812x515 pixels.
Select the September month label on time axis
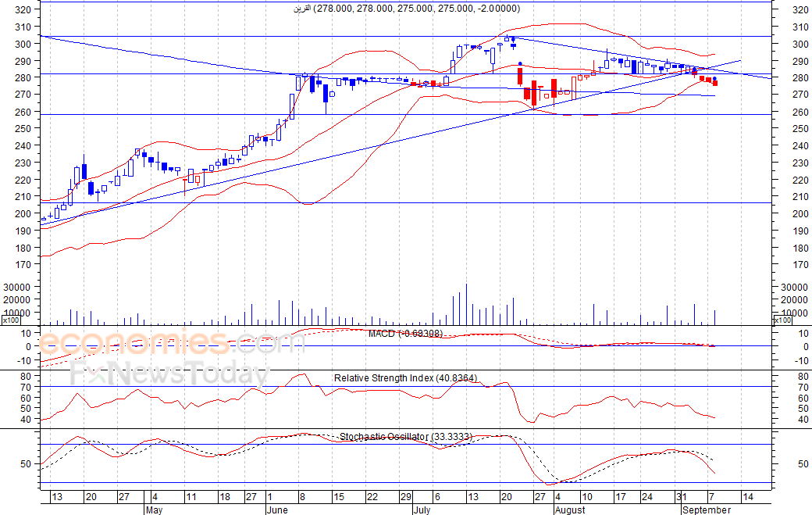707,510
